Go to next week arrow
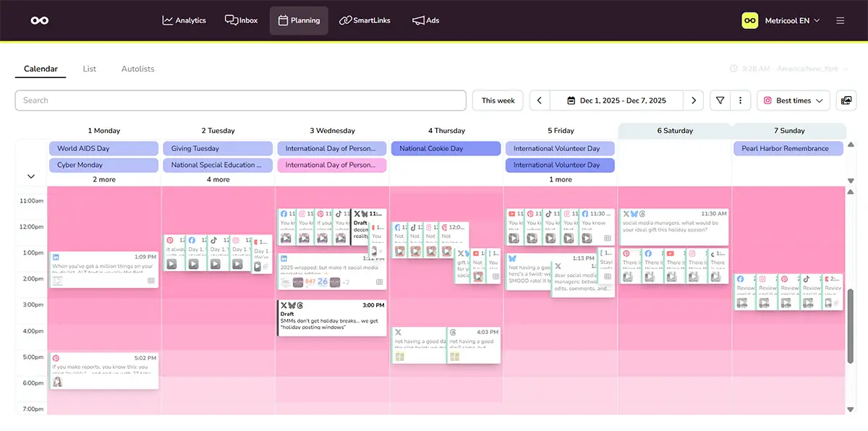 (x=694, y=101)
